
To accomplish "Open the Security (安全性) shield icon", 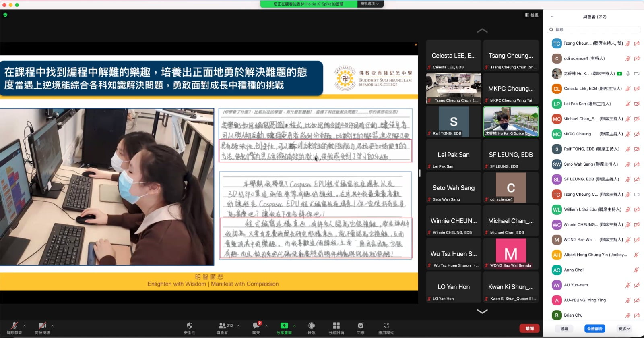I will [190, 326].
